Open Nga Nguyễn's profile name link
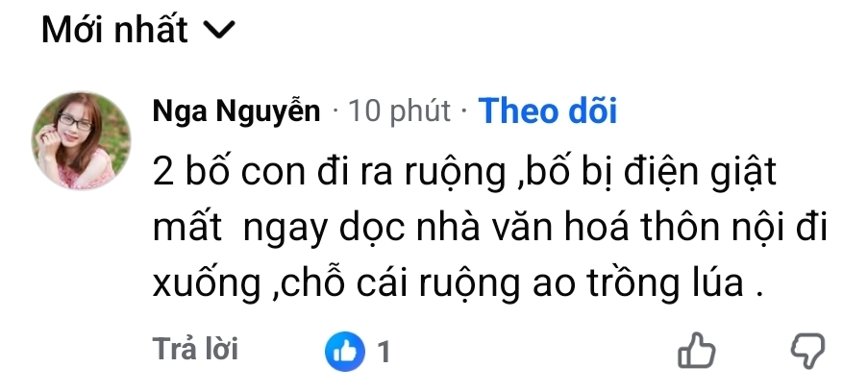This screenshot has height=392, width=868. click(236, 110)
